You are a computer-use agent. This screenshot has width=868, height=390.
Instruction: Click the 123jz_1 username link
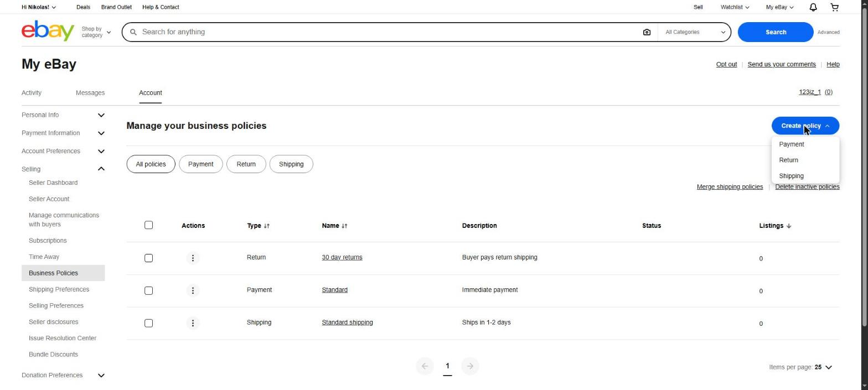[x=810, y=92]
